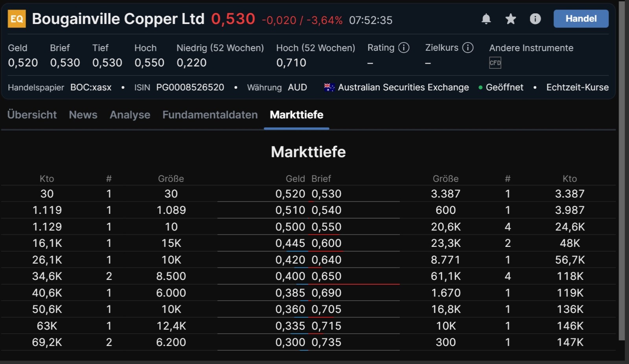
Task: Click the ISIN PG0008526520 identifier
Action: click(x=190, y=87)
